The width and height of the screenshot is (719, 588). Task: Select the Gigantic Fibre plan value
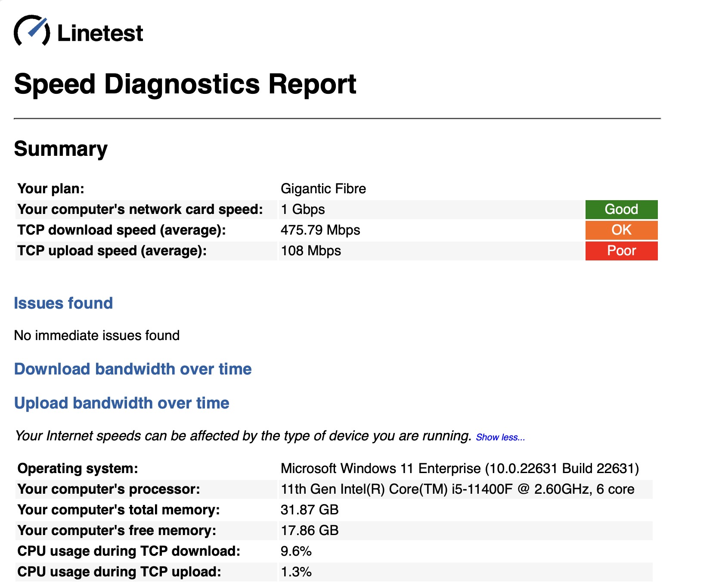pyautogui.click(x=323, y=189)
